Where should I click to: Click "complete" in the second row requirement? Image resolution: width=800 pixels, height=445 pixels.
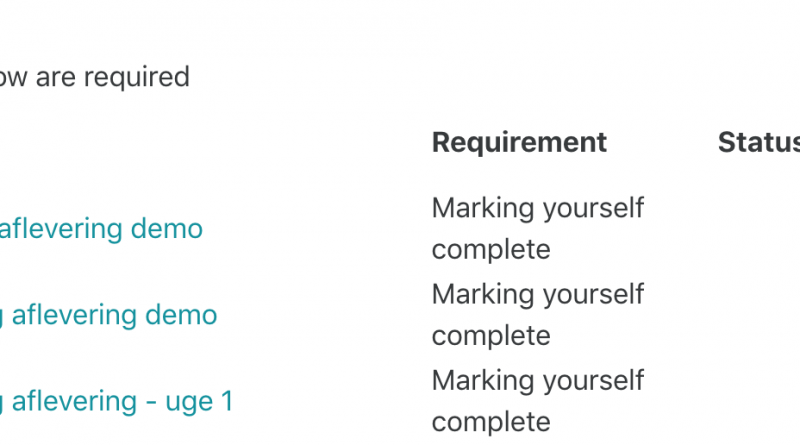point(491,336)
